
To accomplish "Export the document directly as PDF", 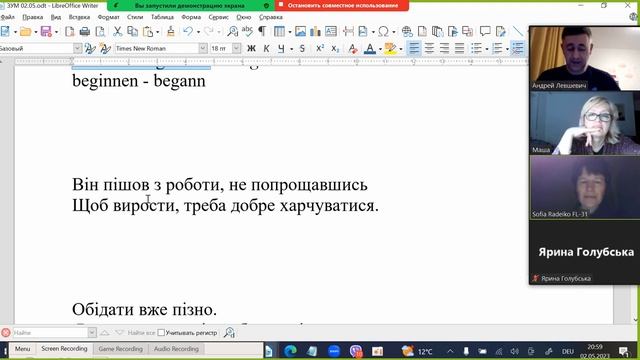I will (70, 31).
